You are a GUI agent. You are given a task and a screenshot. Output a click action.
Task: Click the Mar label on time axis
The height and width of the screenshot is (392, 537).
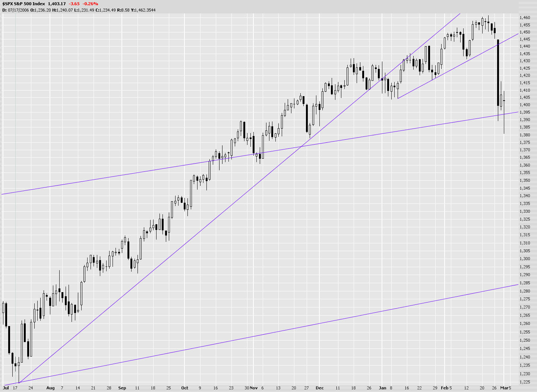(504, 388)
